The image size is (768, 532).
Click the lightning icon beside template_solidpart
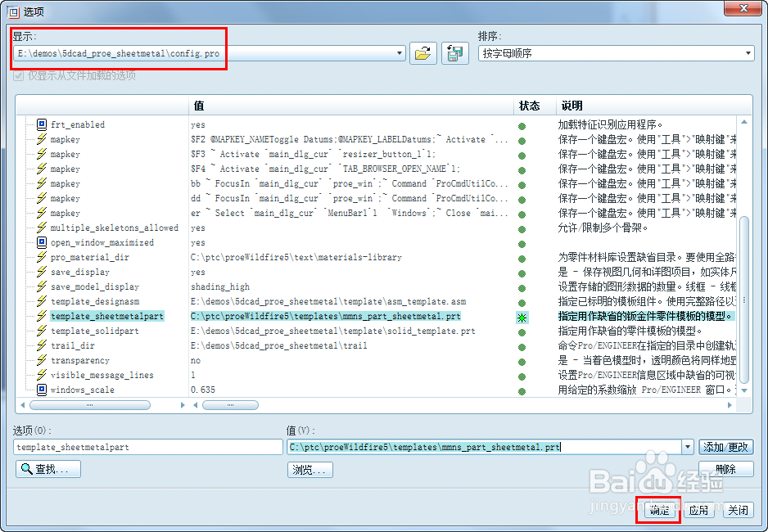coord(42,331)
